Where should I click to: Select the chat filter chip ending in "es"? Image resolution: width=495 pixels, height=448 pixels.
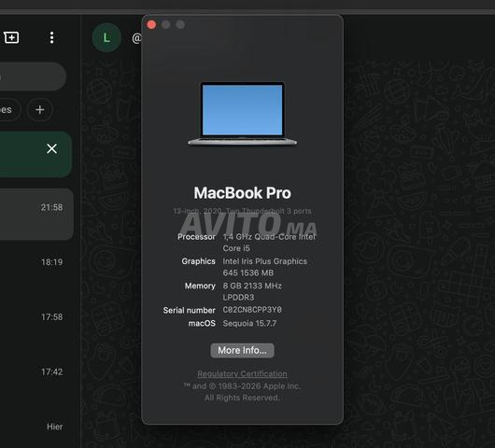pos(8,110)
